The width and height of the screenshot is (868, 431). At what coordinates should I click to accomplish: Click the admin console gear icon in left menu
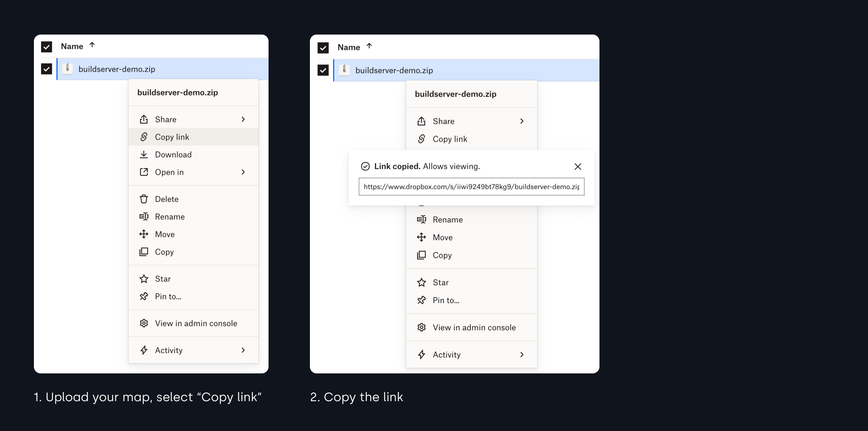144,323
